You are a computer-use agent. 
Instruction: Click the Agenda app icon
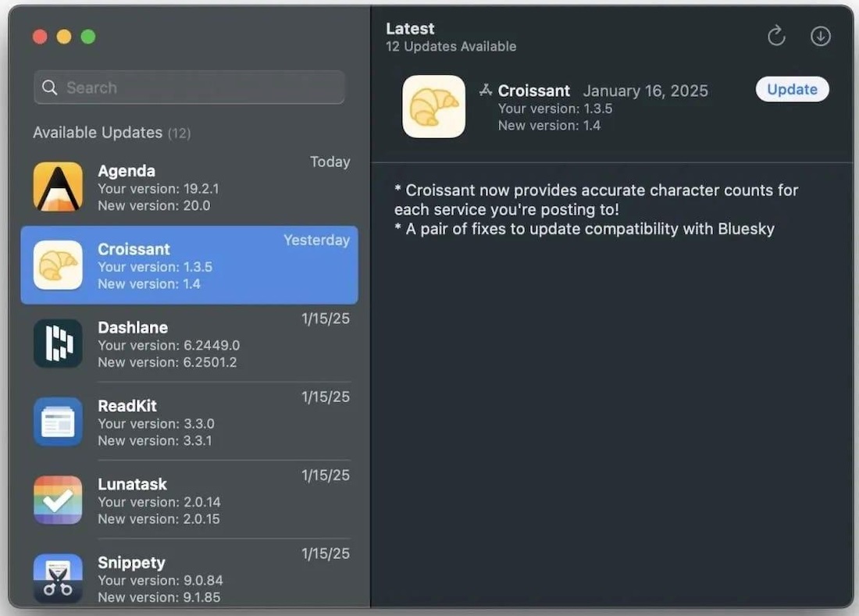58,187
